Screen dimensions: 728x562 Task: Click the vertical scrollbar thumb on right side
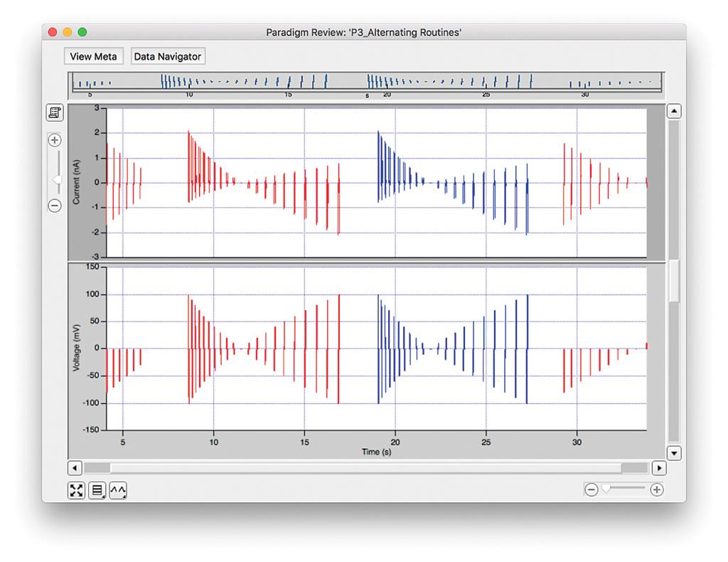coord(674,281)
